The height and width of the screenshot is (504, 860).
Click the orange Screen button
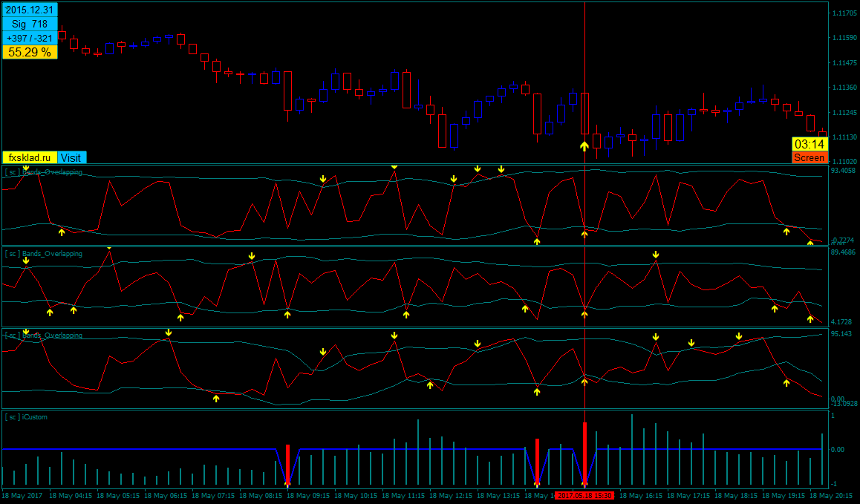(809, 157)
